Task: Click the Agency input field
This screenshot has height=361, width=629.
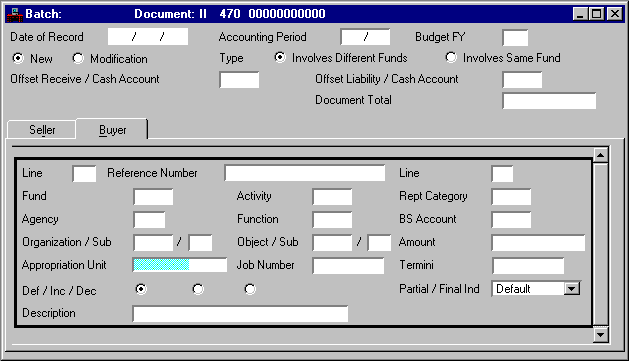Action: coord(149,220)
